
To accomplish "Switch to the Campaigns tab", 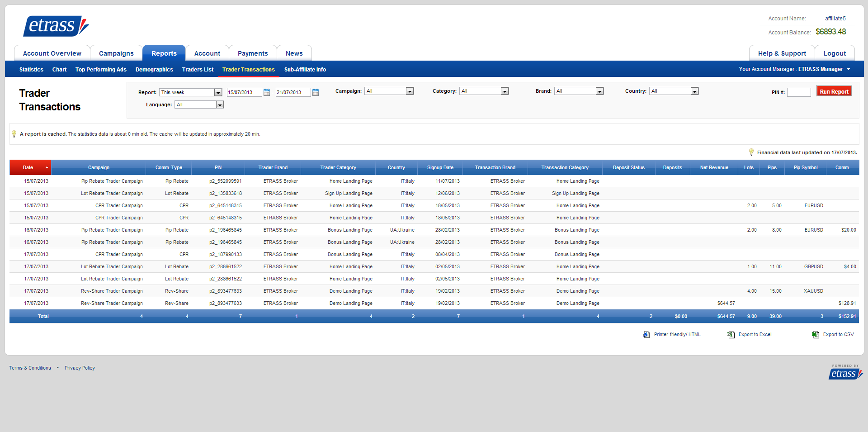I will pos(116,53).
